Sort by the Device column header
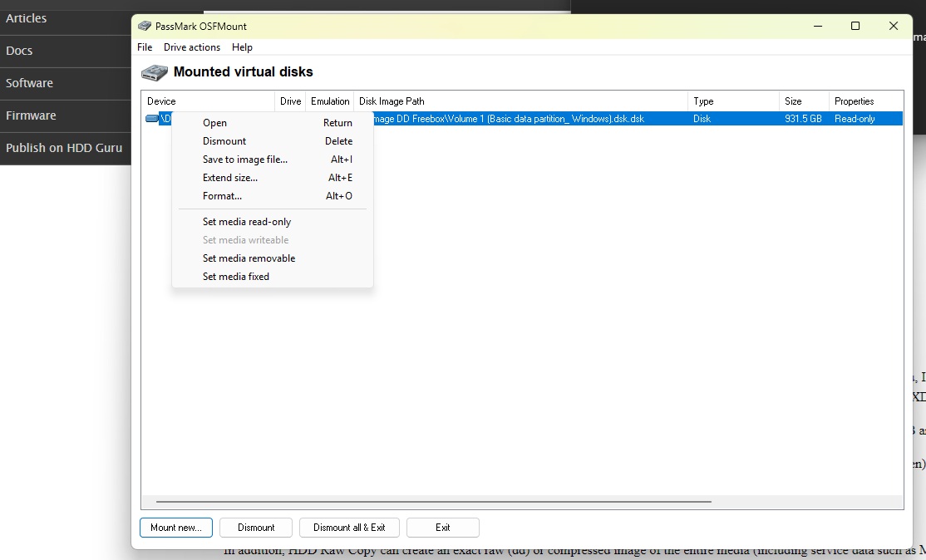The height and width of the screenshot is (560, 926). click(x=208, y=101)
